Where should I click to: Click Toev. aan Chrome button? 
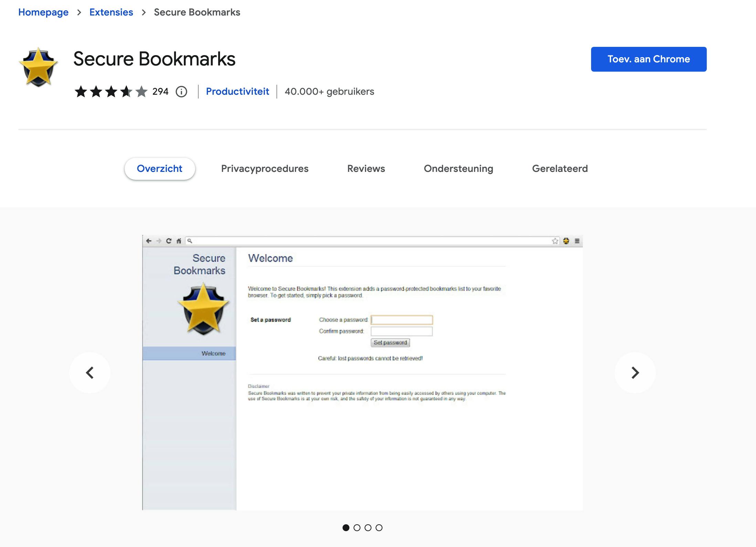coord(649,59)
